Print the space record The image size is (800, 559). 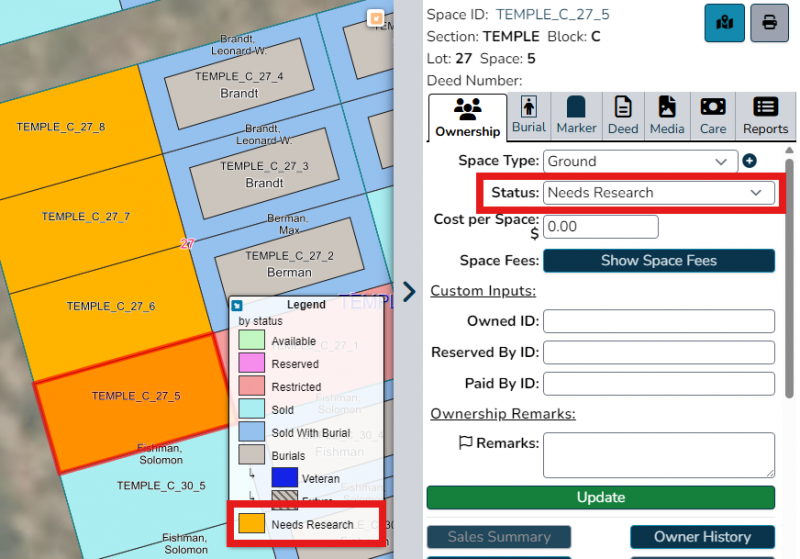pyautogui.click(x=769, y=23)
